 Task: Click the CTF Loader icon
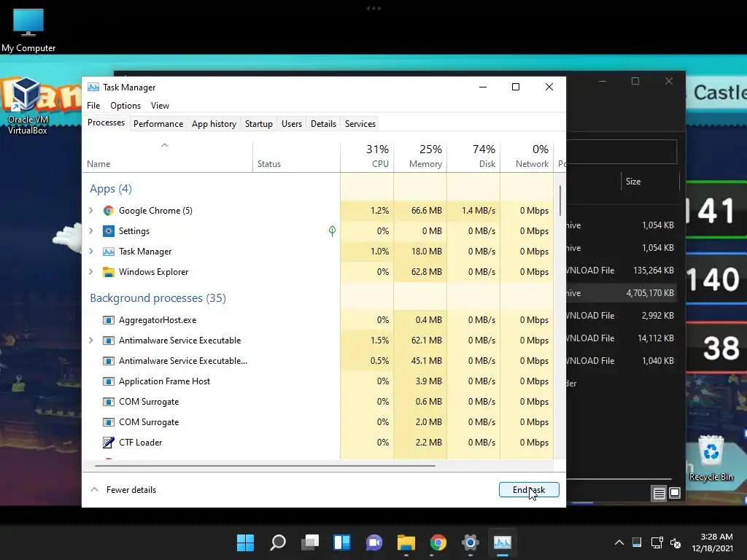(x=109, y=443)
